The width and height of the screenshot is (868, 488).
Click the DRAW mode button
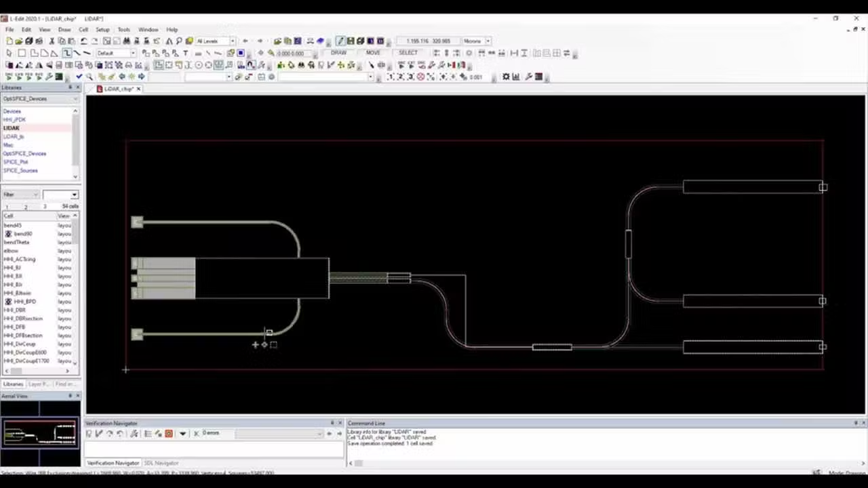tap(338, 53)
